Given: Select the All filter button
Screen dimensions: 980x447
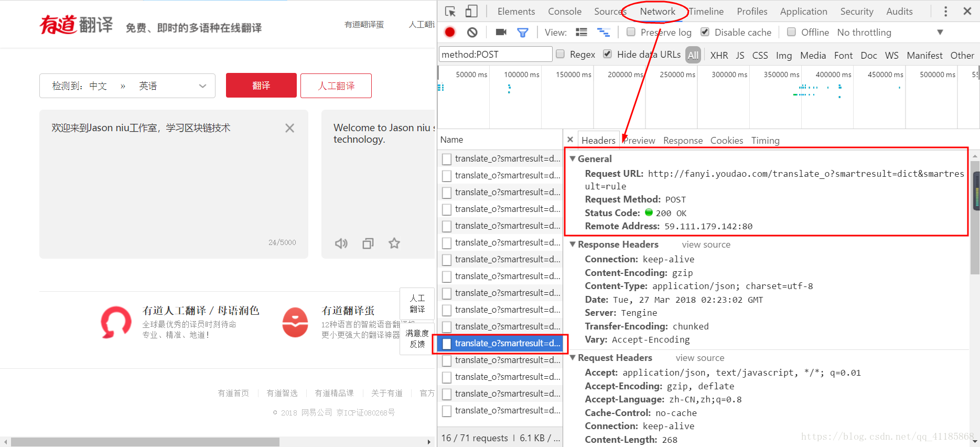Looking at the screenshot, I should click(693, 55).
